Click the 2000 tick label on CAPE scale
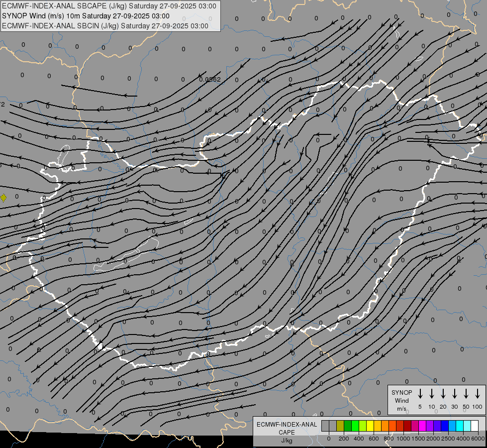The width and height of the screenshot is (487, 448). 433,439
